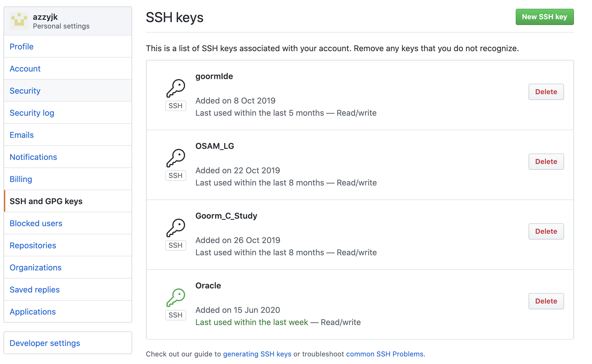Delete the goormIde SSH key
592x364 pixels.
(x=546, y=92)
